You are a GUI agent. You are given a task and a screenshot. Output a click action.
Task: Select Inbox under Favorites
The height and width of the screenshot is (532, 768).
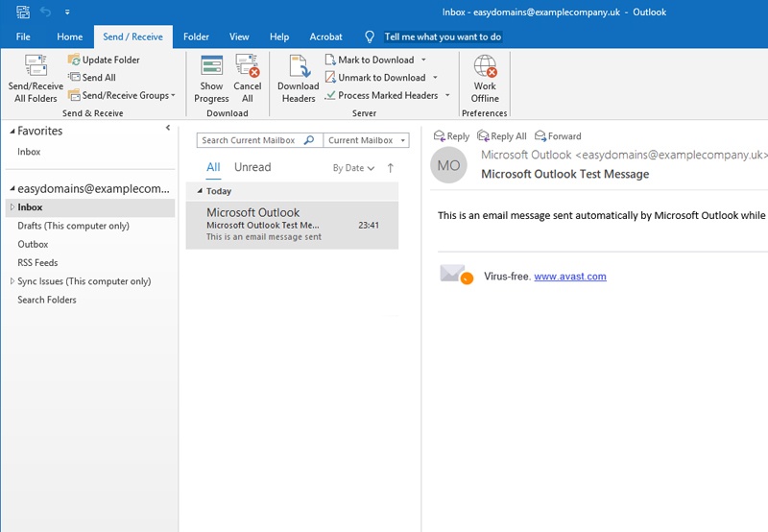pos(29,152)
